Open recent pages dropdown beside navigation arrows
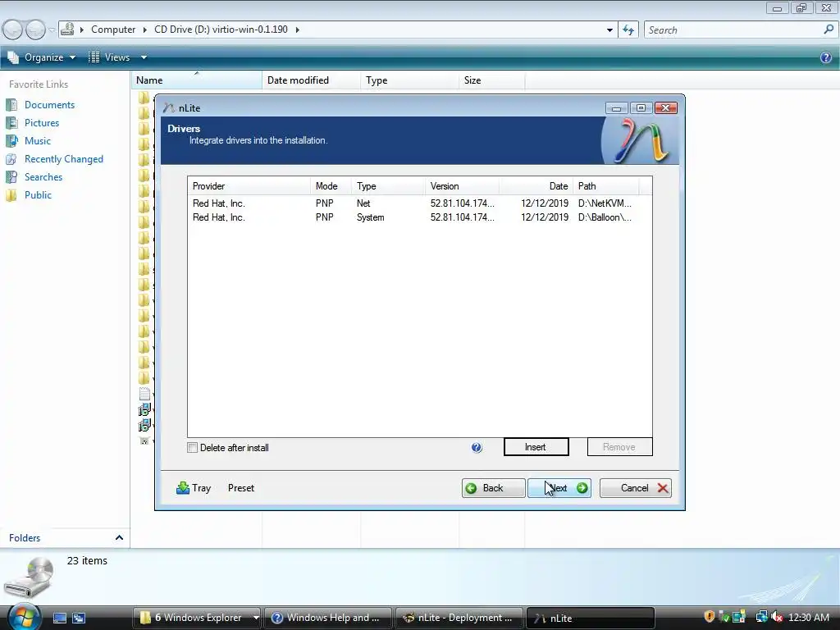The height and width of the screenshot is (630, 840). pyautogui.click(x=52, y=30)
